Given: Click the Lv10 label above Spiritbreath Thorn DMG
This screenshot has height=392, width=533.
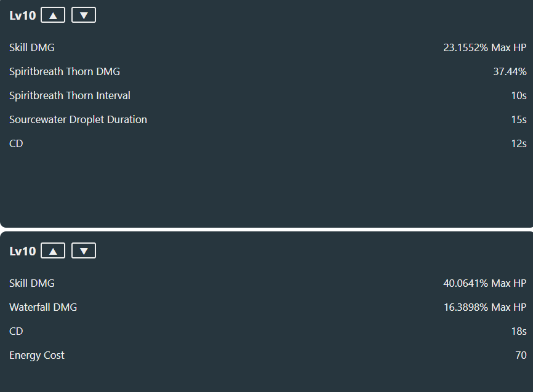Looking at the screenshot, I should pos(22,15).
